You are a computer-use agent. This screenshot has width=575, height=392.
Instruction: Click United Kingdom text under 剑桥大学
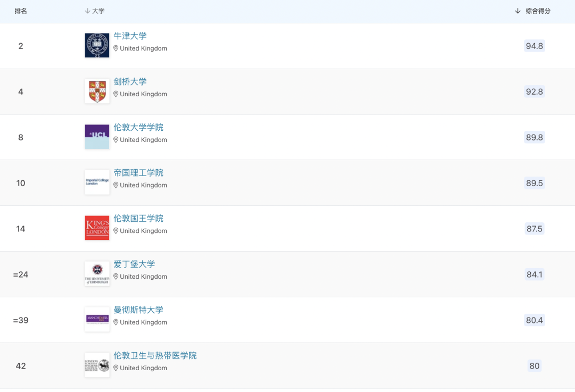tap(143, 94)
